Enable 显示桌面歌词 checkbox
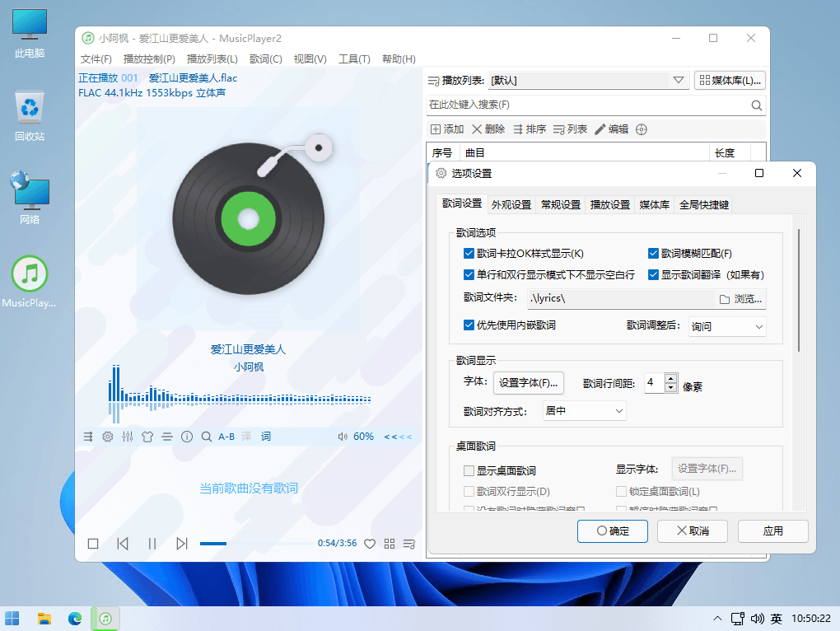The height and width of the screenshot is (631, 840). [469, 471]
